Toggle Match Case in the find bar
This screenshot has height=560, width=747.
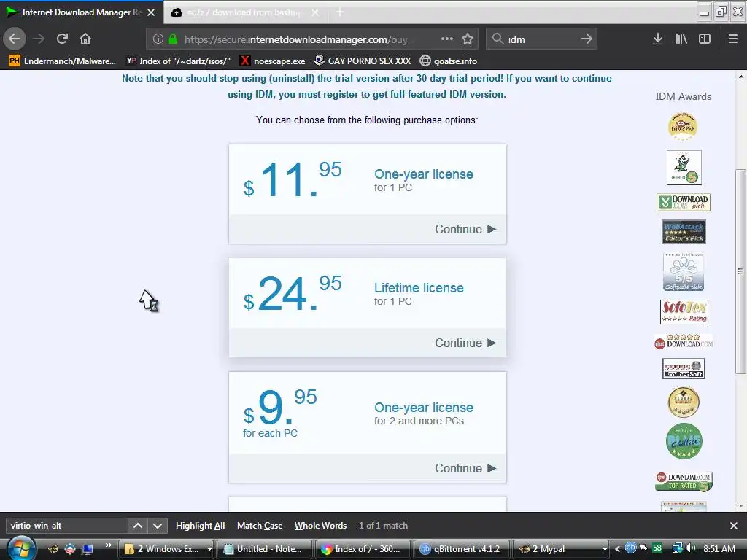click(260, 526)
